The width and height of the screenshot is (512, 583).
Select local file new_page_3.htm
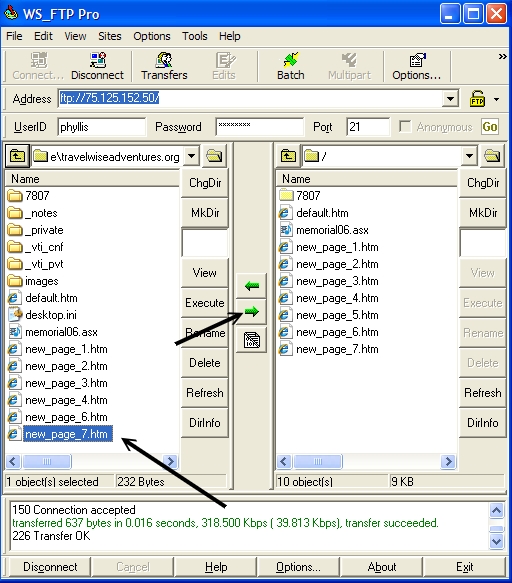click(58, 383)
